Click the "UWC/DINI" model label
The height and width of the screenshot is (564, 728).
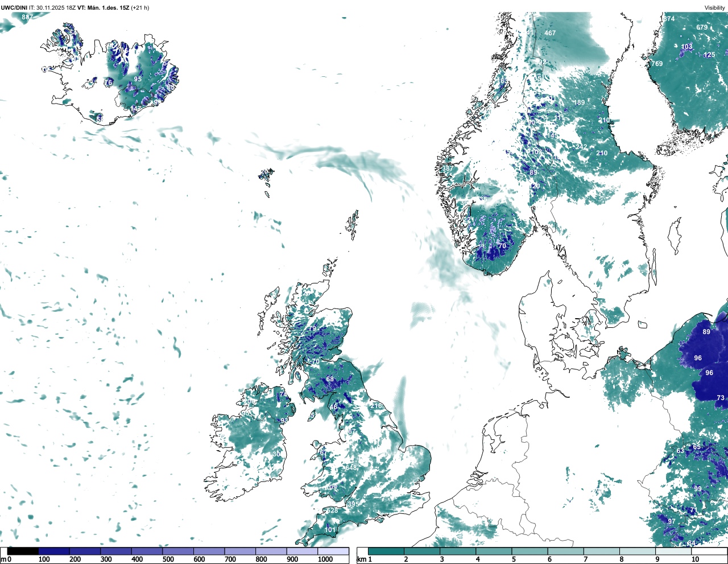14,8
